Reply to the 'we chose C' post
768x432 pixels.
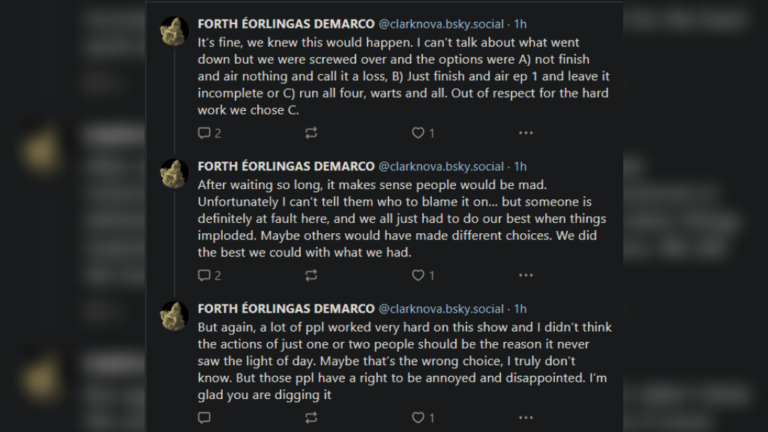[209, 133]
